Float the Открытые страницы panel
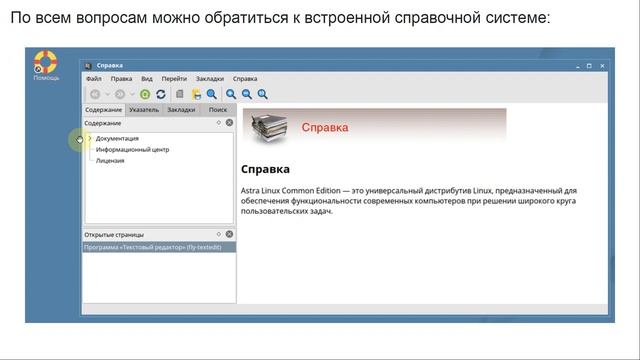The height and width of the screenshot is (360, 640). [x=219, y=234]
